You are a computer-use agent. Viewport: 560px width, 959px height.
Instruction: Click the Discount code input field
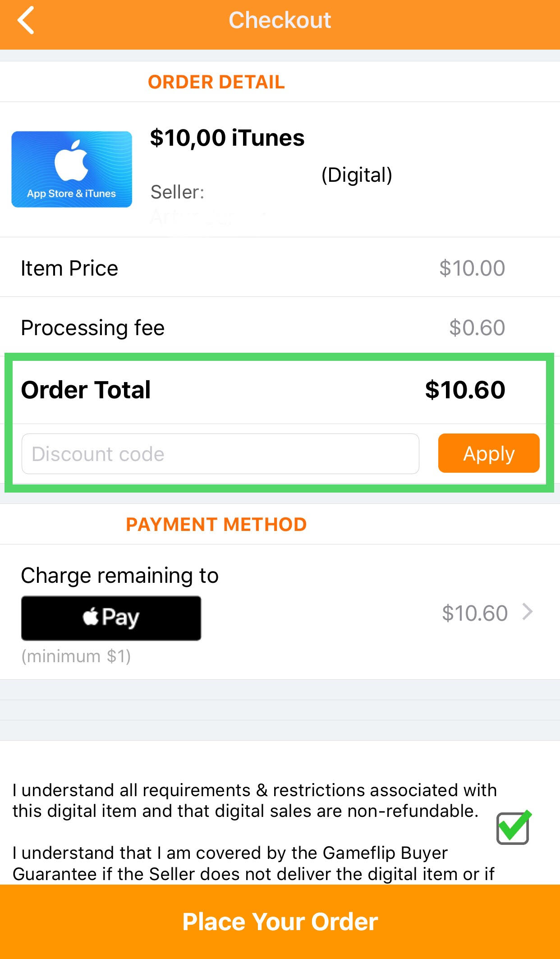220,454
